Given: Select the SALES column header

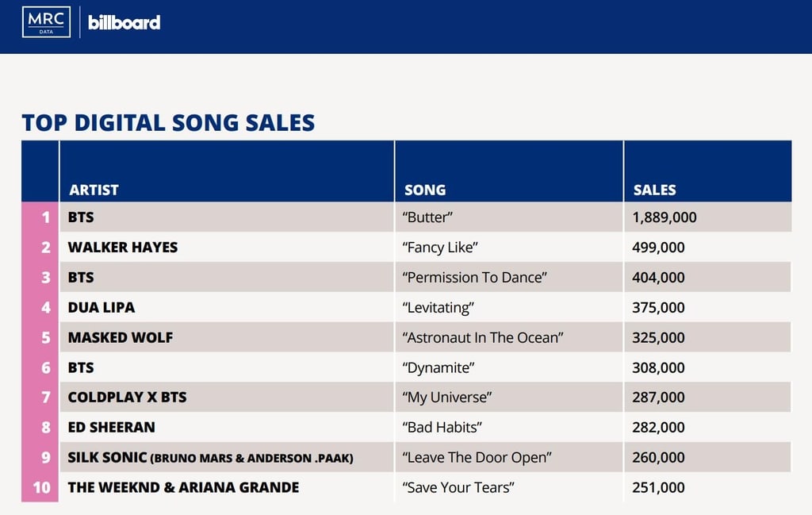Looking at the screenshot, I should point(654,190).
